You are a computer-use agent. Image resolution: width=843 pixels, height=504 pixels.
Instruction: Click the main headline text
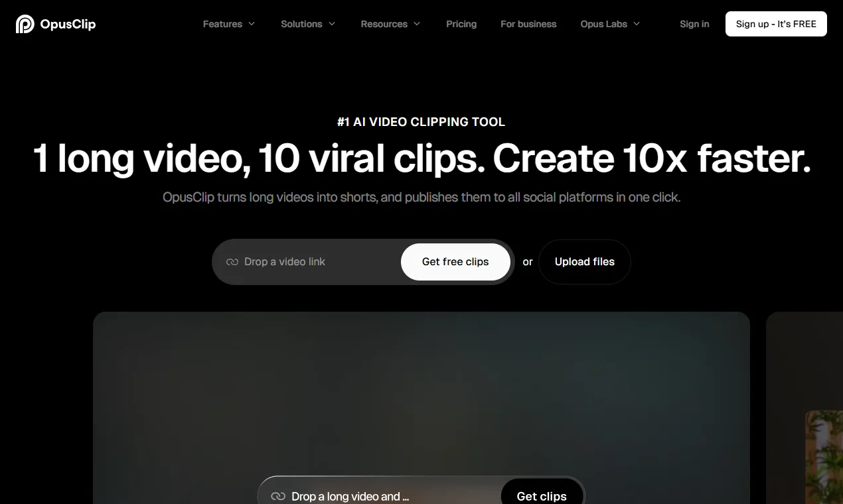pos(422,159)
